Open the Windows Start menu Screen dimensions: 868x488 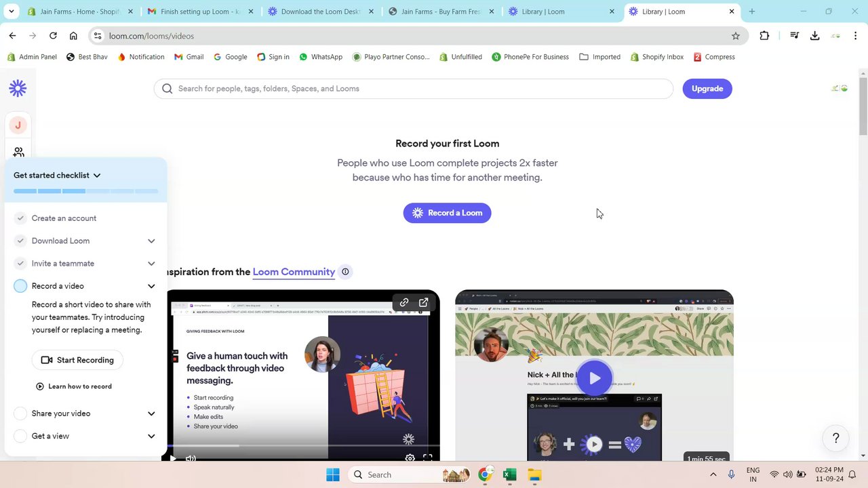point(332,474)
